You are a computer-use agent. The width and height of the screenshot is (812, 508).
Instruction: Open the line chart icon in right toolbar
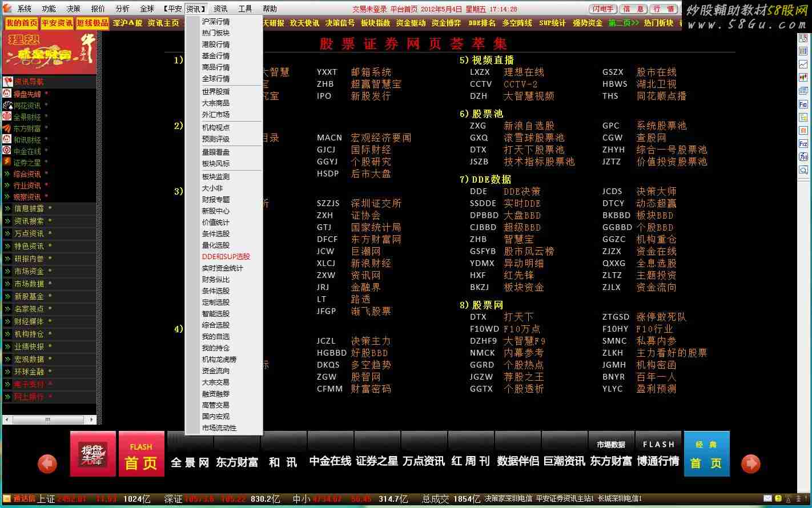click(x=803, y=64)
